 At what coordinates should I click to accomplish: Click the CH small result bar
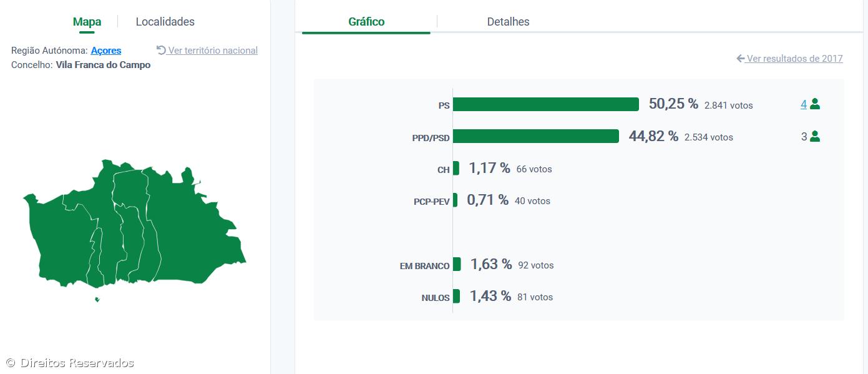[x=456, y=169]
